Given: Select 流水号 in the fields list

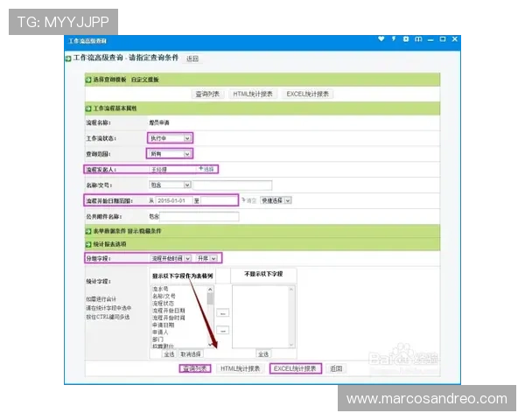Looking at the screenshot, I should (x=161, y=289).
